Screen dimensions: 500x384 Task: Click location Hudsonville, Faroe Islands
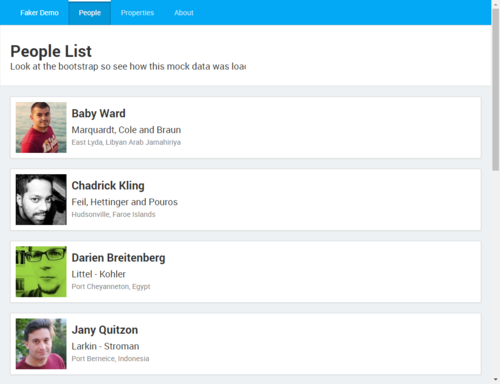click(x=114, y=214)
